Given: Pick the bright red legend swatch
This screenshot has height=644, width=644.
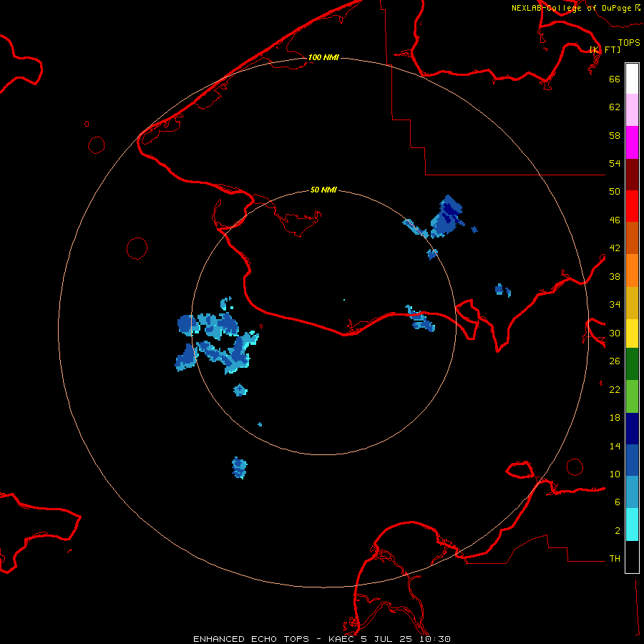Looking at the screenshot, I should (632, 206).
